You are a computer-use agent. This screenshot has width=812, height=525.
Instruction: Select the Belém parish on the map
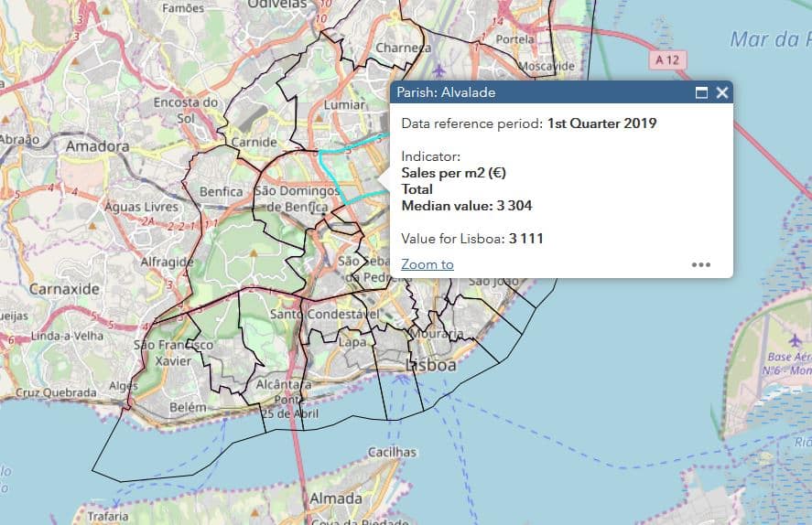tap(189, 404)
